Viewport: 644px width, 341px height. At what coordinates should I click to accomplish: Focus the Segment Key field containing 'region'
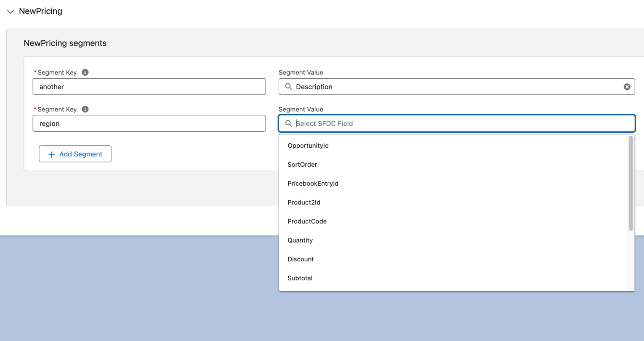(x=149, y=123)
